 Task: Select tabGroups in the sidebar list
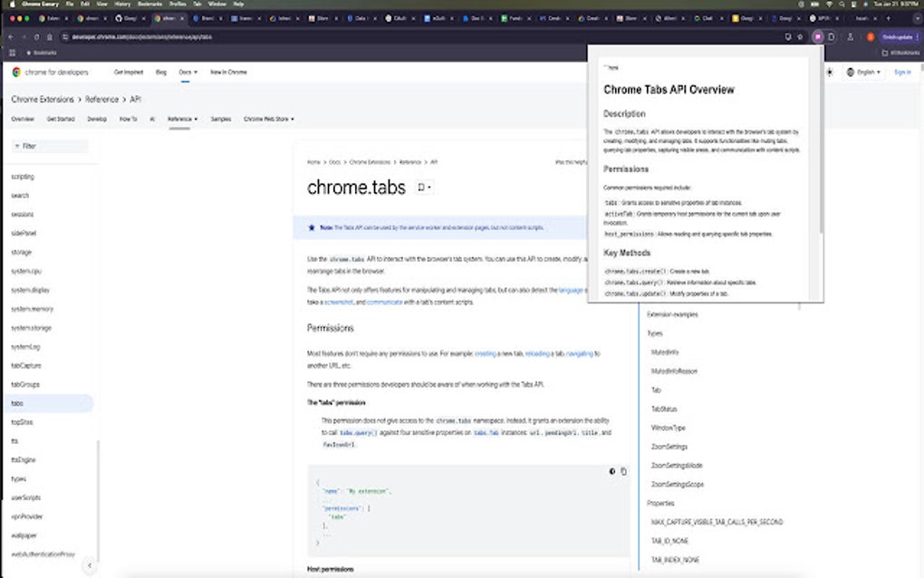(x=25, y=384)
